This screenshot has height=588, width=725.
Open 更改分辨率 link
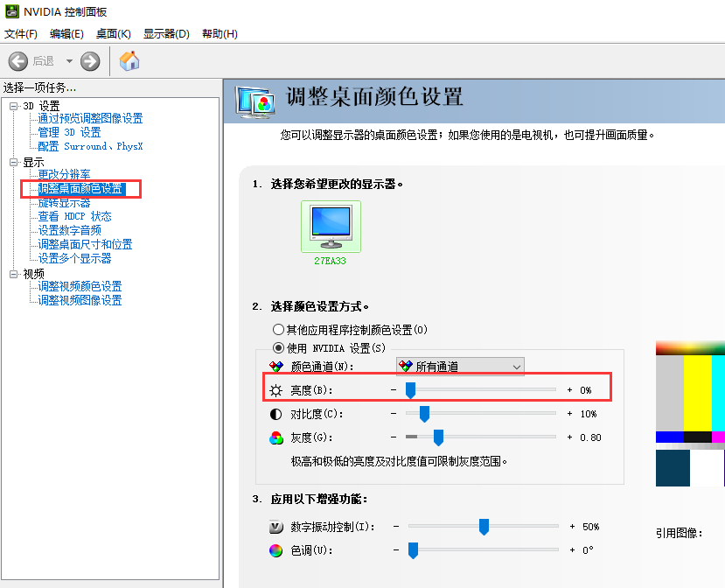click(x=64, y=174)
